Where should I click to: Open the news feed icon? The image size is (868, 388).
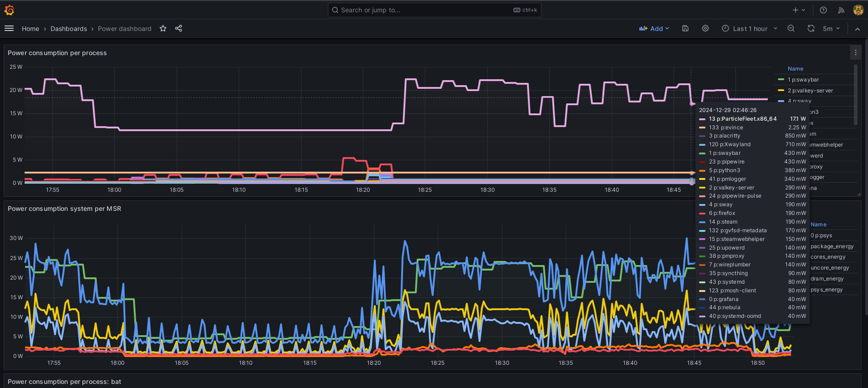pyautogui.click(x=841, y=10)
